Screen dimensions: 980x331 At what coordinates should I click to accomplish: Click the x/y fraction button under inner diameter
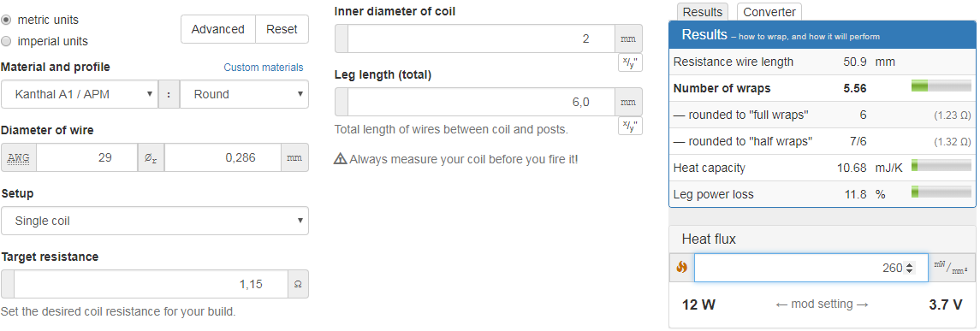coord(630,62)
